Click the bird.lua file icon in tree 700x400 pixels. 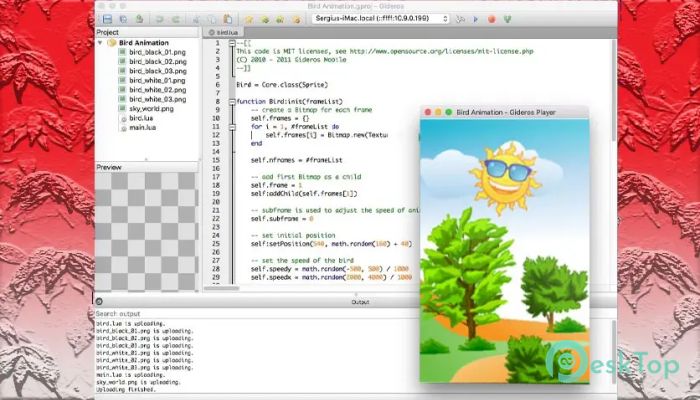pyautogui.click(x=124, y=118)
